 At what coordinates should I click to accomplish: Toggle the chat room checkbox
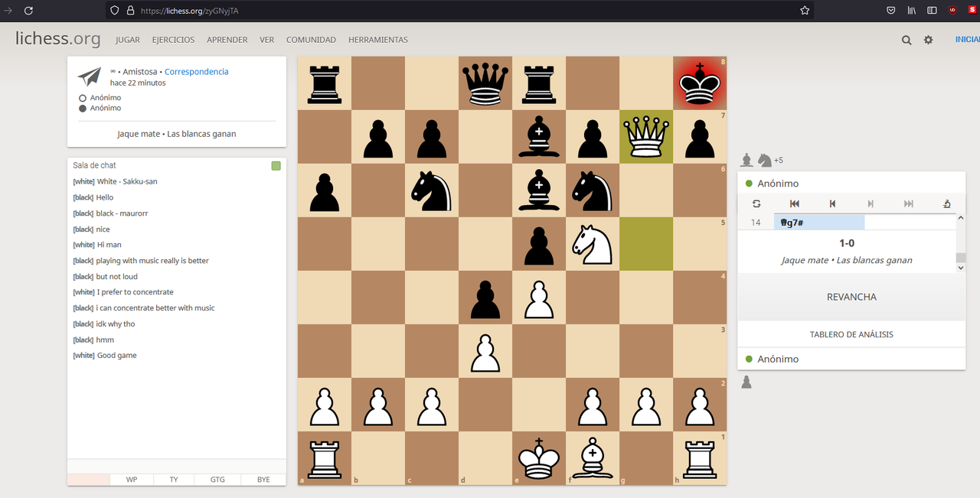[276, 166]
